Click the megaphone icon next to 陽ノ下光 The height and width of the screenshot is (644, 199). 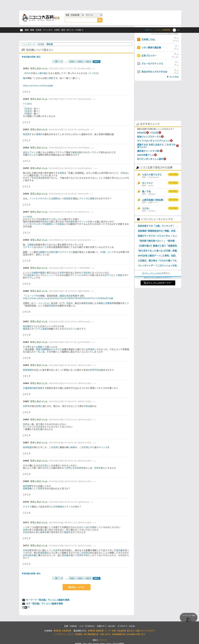point(139,192)
